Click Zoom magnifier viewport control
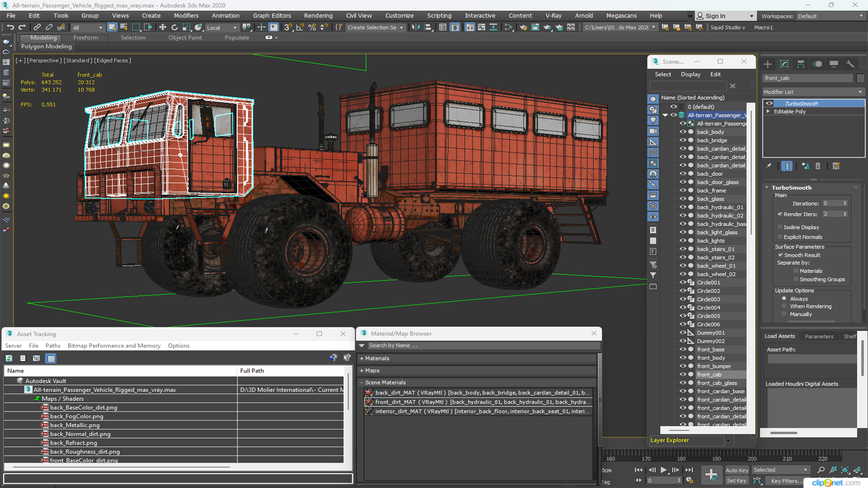 (821, 470)
